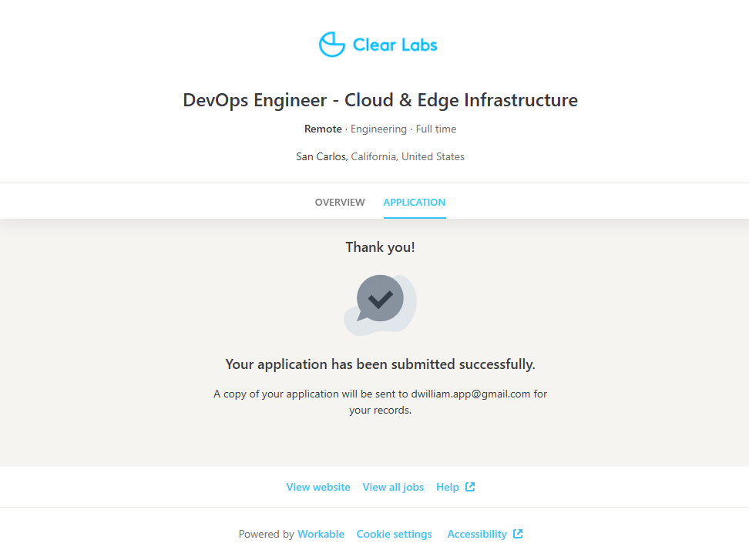Click the Thank you! heading

[x=380, y=247]
